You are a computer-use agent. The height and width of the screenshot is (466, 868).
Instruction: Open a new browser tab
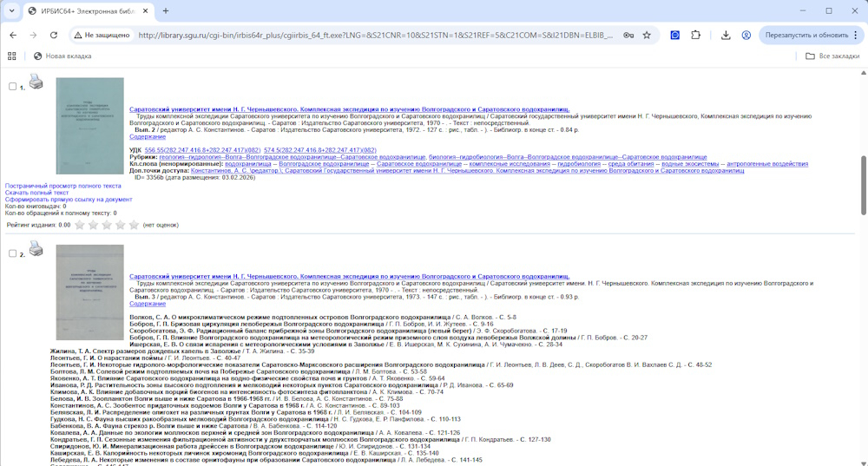click(166, 11)
